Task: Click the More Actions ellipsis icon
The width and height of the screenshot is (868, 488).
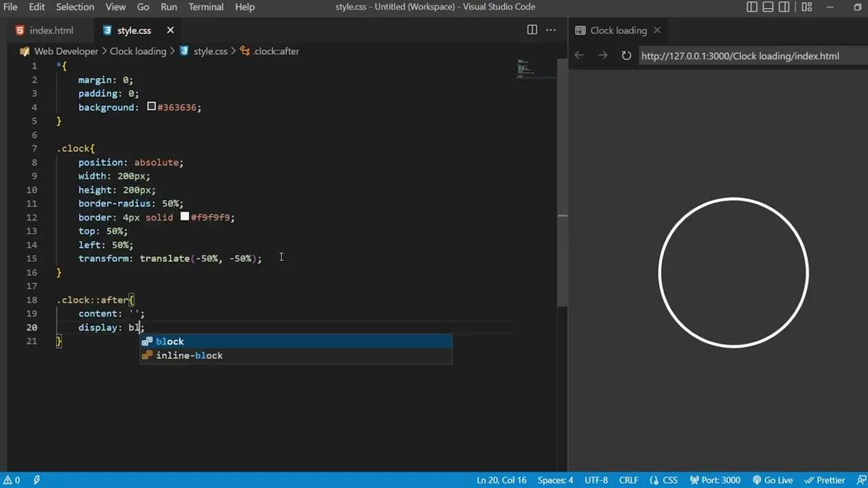Action: coord(551,30)
